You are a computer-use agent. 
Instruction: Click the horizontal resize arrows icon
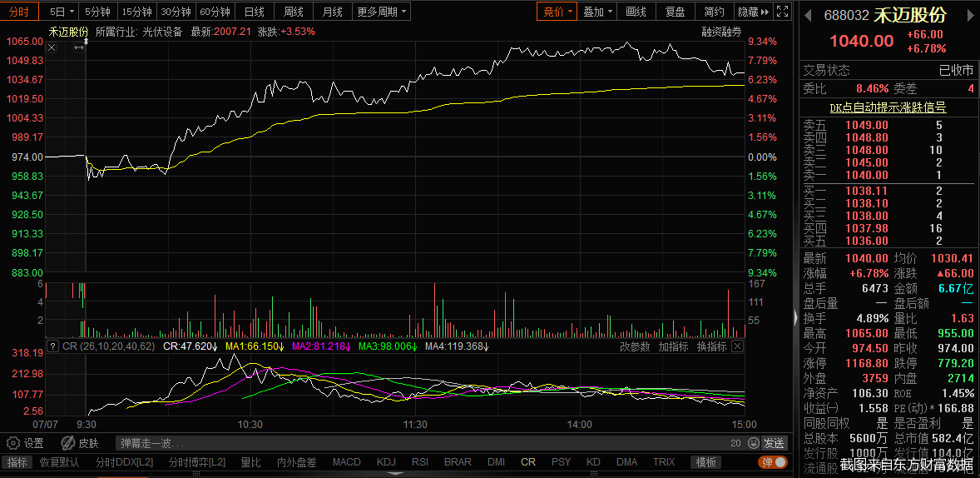[x=79, y=48]
